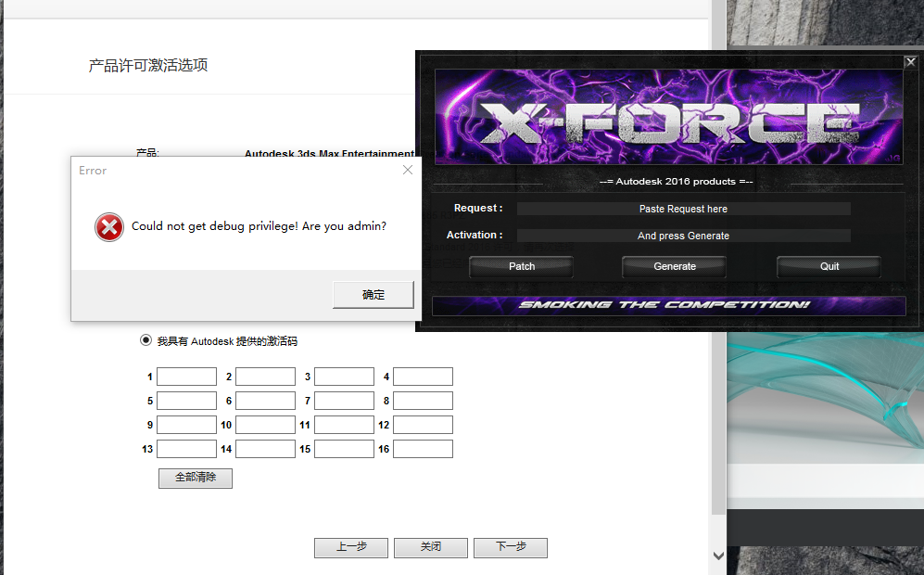Click the Request input field

pos(684,209)
